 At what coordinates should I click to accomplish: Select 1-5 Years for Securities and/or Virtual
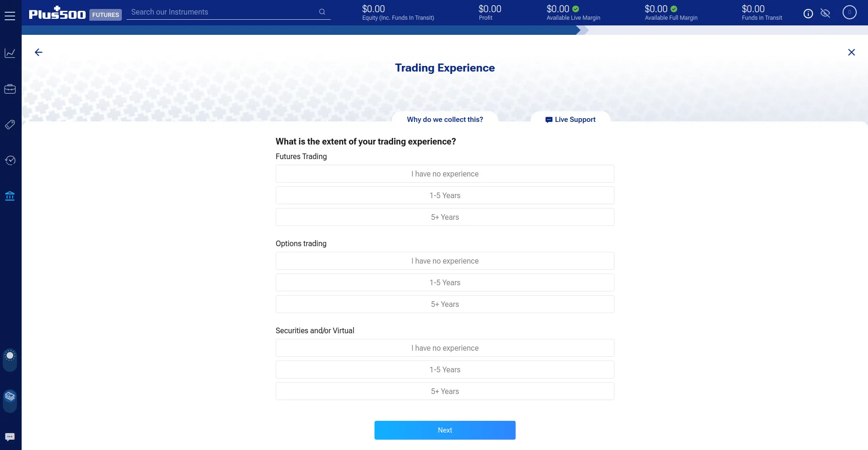[445, 370]
